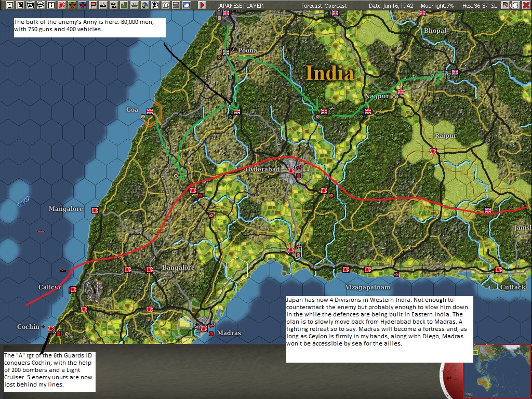Select the British unit at Goa
The image size is (532, 399).
point(150,111)
